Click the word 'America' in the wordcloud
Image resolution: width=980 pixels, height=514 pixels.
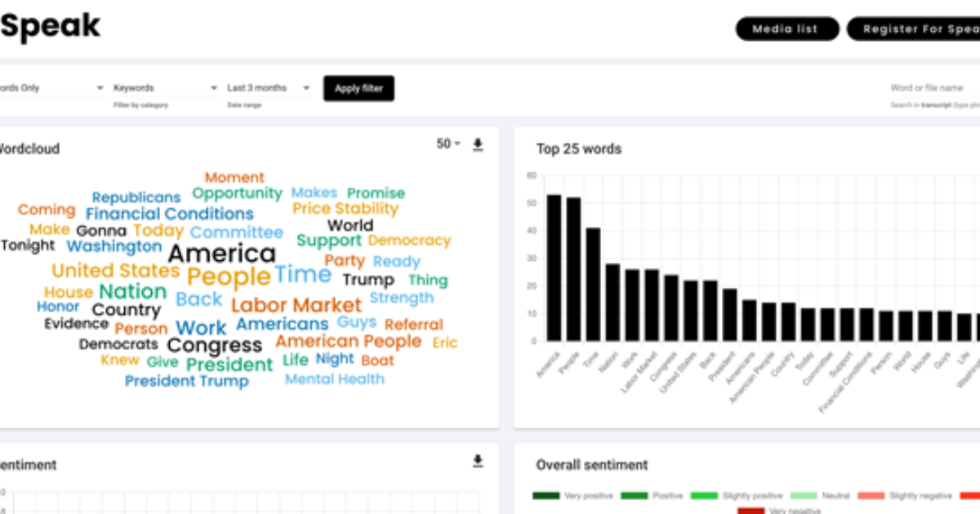221,254
